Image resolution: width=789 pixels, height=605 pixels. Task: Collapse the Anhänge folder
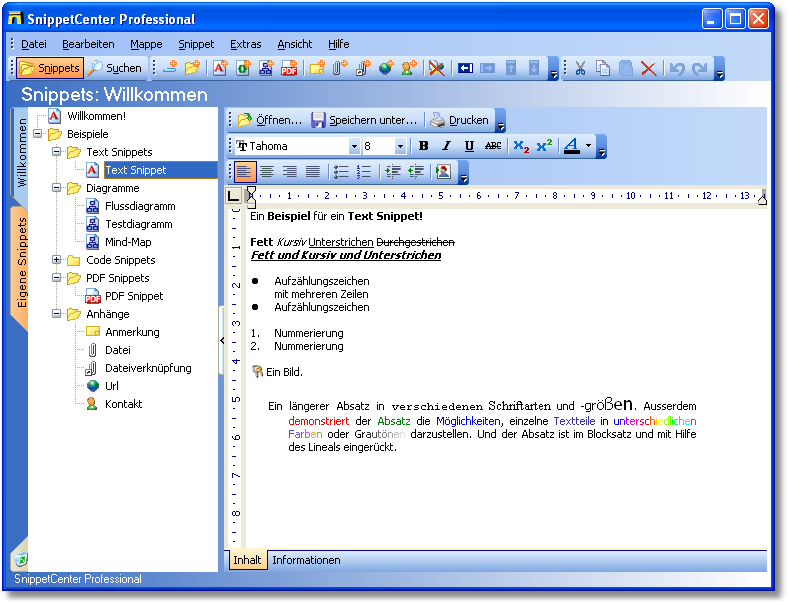[56, 314]
